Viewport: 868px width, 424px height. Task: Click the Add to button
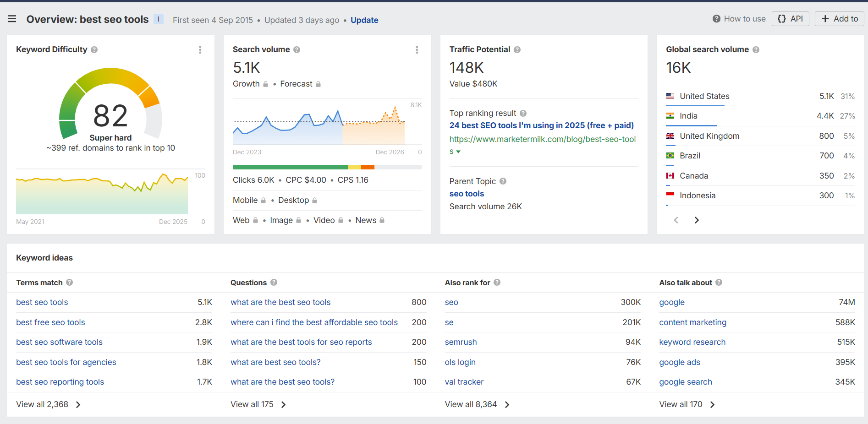coord(839,19)
